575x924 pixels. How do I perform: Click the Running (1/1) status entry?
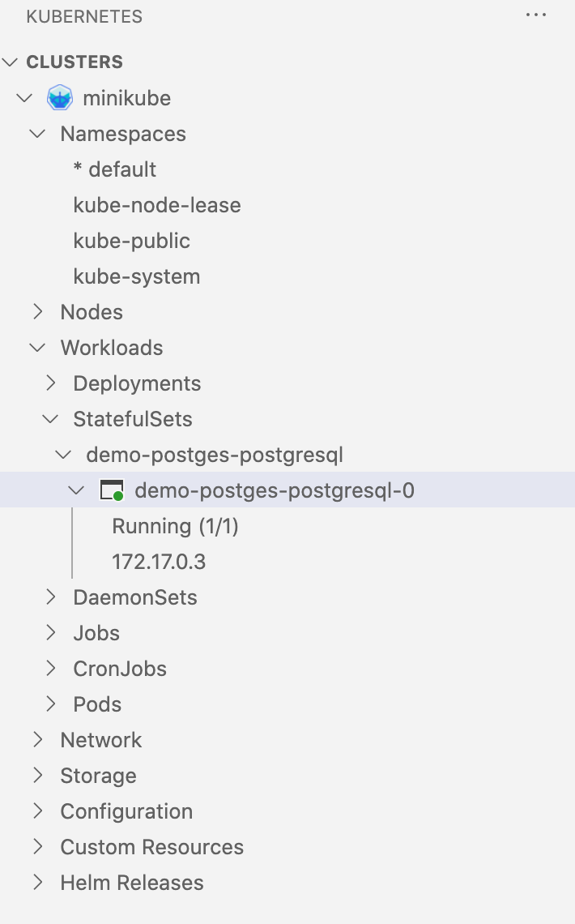175,526
